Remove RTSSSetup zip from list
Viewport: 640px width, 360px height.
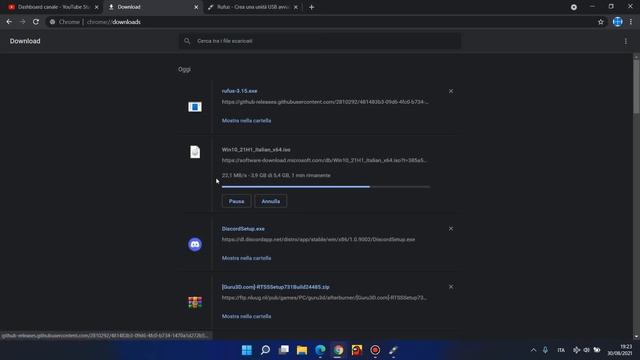(x=451, y=287)
